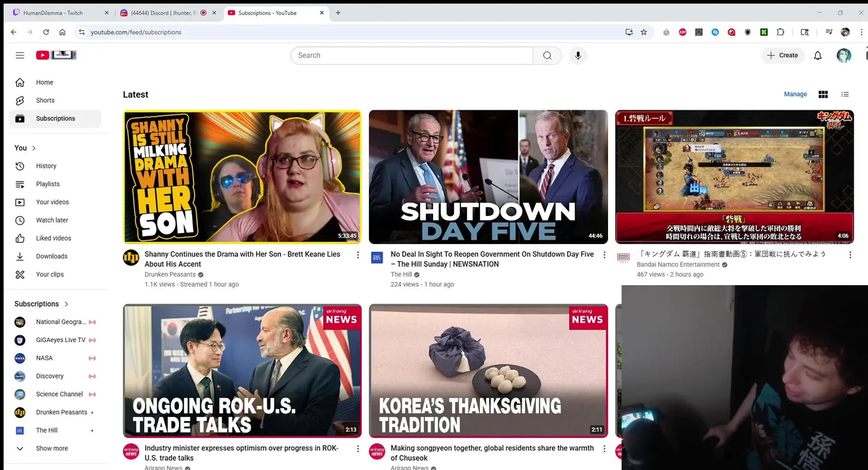Viewport: 868px width, 470px height.
Task: Open the No Deal In Sight video title
Action: point(492,259)
